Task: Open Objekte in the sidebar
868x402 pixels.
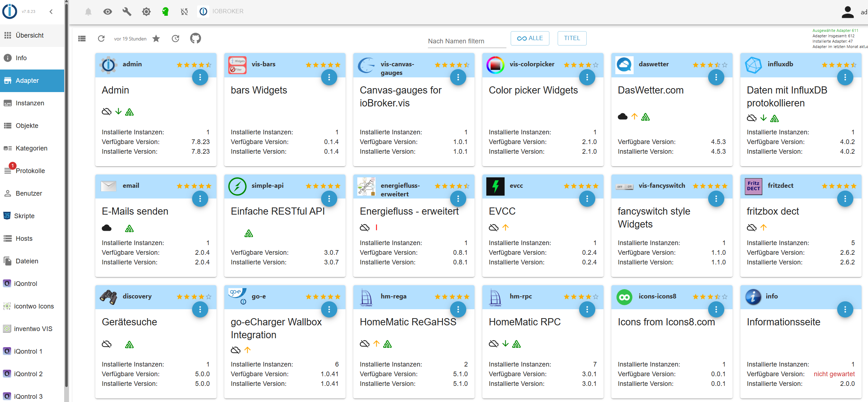Action: (32, 126)
